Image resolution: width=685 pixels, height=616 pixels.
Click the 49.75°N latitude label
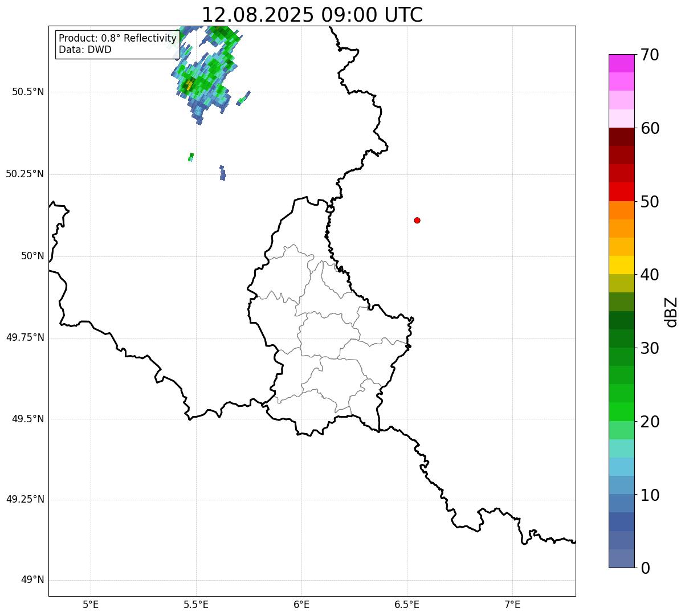point(25,337)
